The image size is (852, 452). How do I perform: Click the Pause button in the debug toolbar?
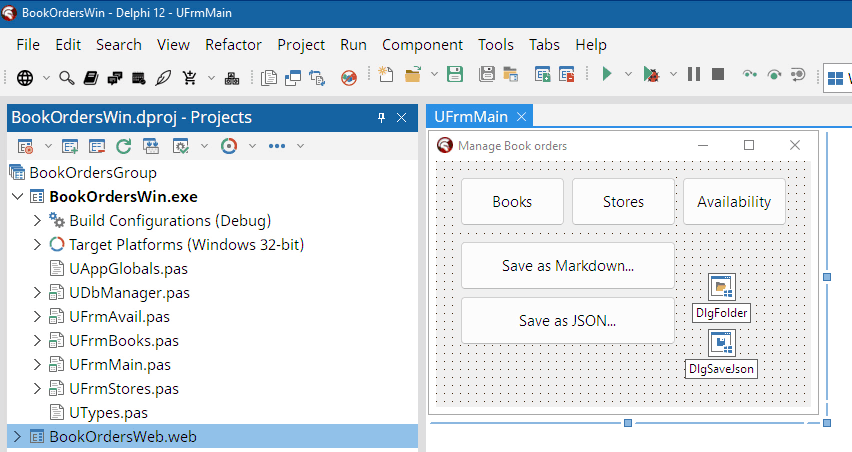click(694, 74)
